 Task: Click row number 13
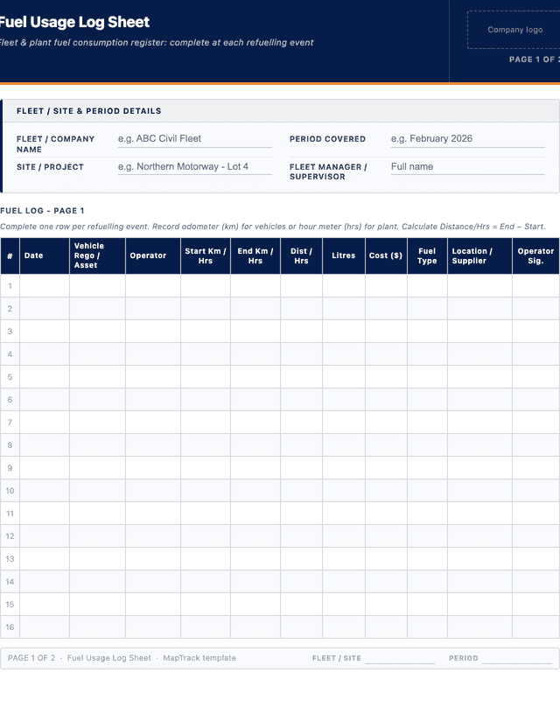pos(10,559)
